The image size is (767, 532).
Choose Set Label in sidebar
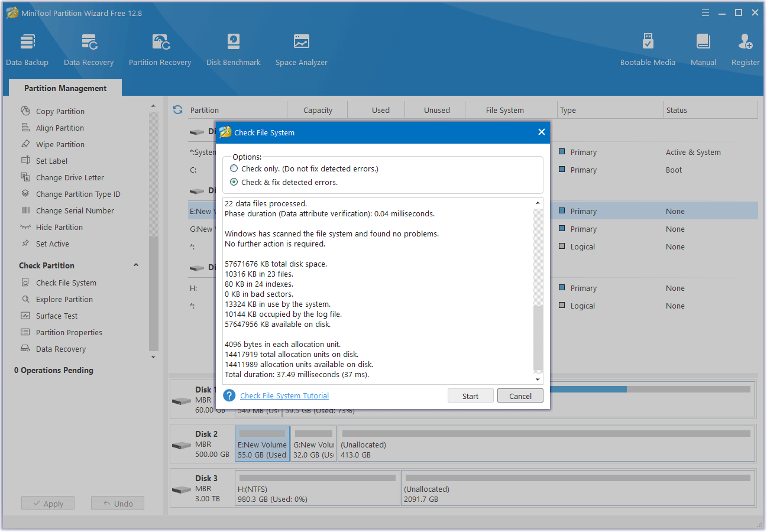click(51, 161)
